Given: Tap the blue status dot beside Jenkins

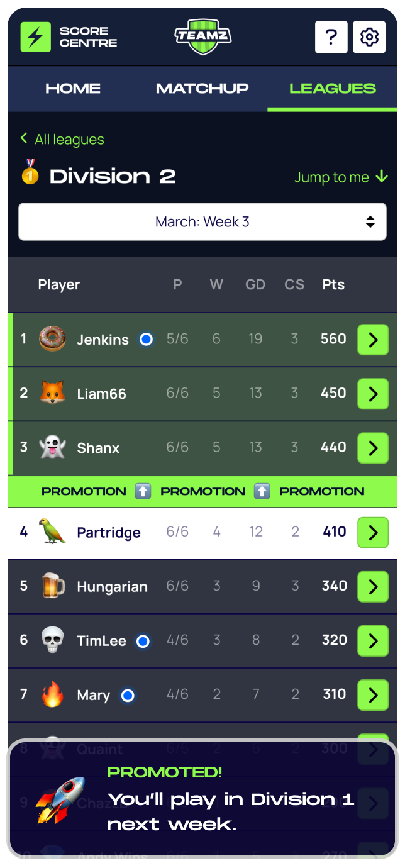Looking at the screenshot, I should click(x=146, y=340).
